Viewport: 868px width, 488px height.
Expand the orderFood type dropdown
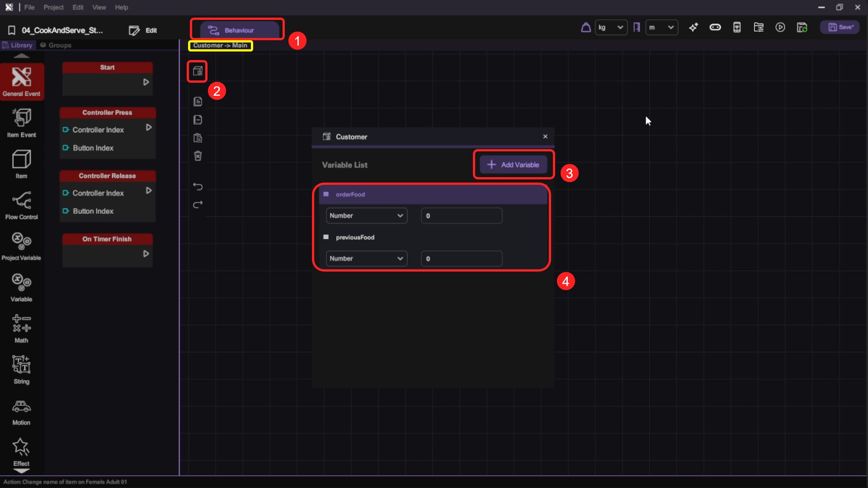[366, 216]
